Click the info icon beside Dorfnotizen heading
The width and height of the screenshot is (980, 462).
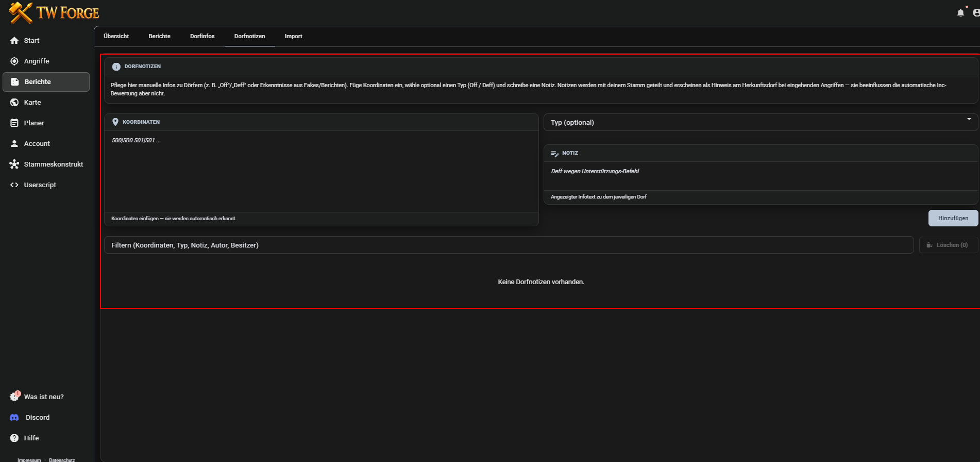pos(116,67)
